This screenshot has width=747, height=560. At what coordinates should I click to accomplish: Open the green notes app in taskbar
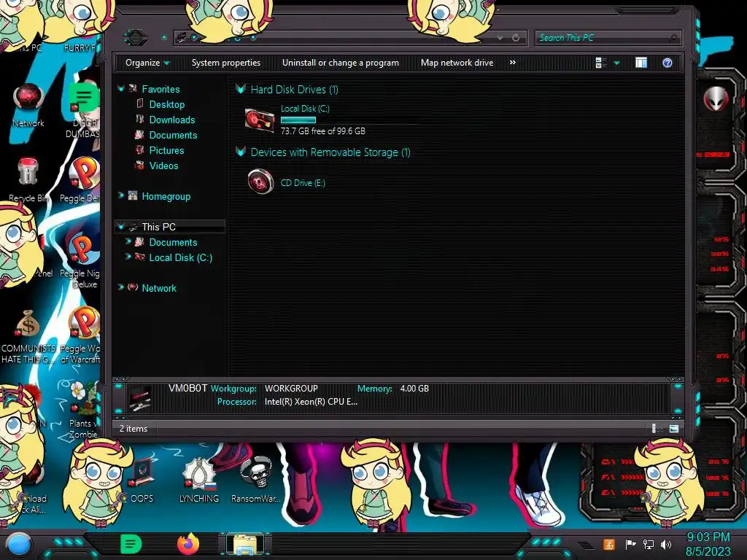pyautogui.click(x=131, y=544)
